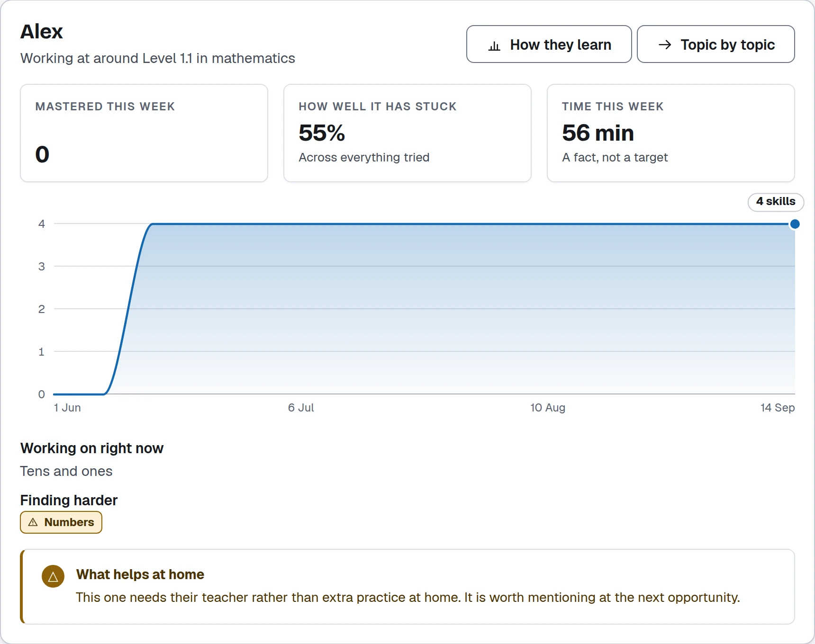
Task: Click the 'Working on right now' heading
Action: click(92, 448)
